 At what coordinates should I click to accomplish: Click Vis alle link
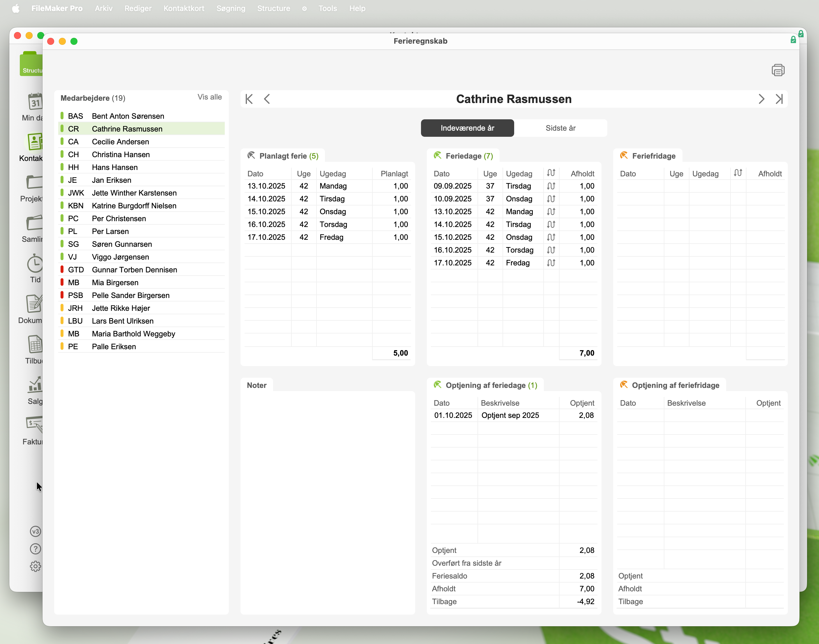coord(209,97)
